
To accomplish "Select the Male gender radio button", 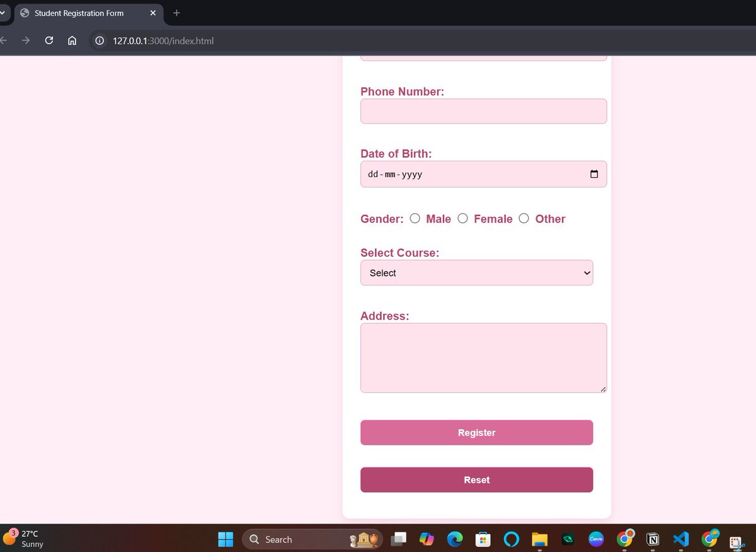I will (415, 218).
